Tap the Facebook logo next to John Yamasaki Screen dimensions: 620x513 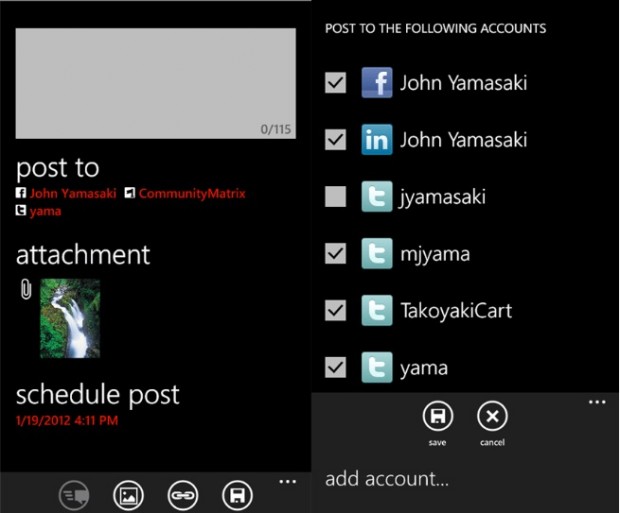pyautogui.click(x=377, y=83)
